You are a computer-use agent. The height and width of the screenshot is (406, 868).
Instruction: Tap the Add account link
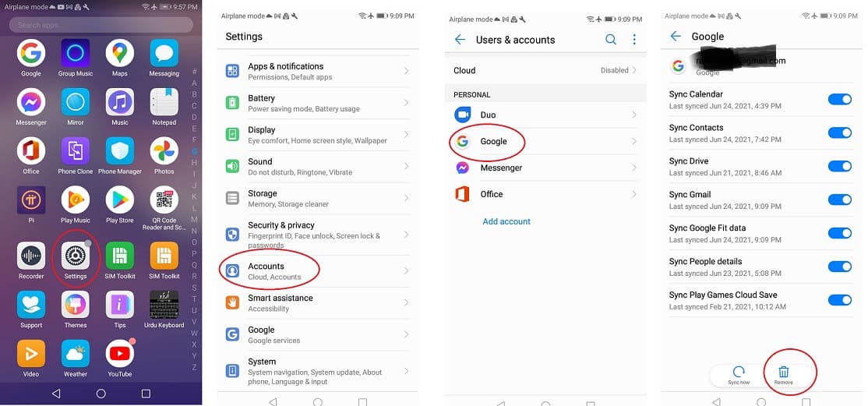[x=506, y=221]
